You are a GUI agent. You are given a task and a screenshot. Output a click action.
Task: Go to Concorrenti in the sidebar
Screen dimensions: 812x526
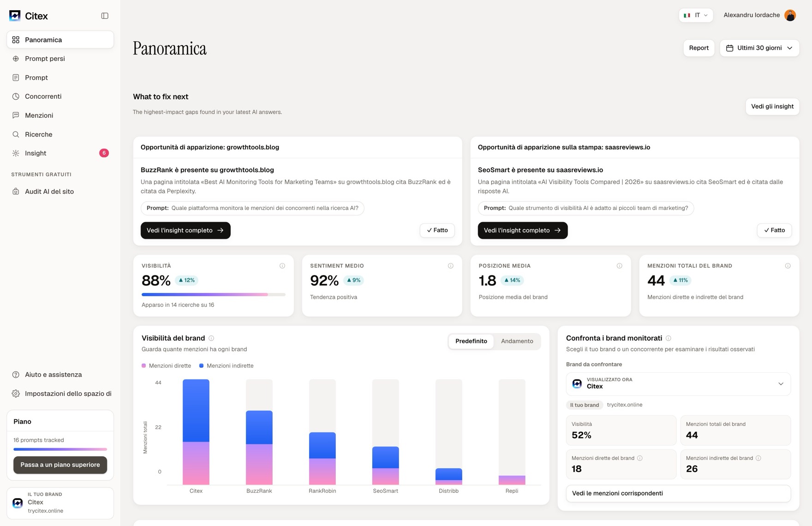60,96
